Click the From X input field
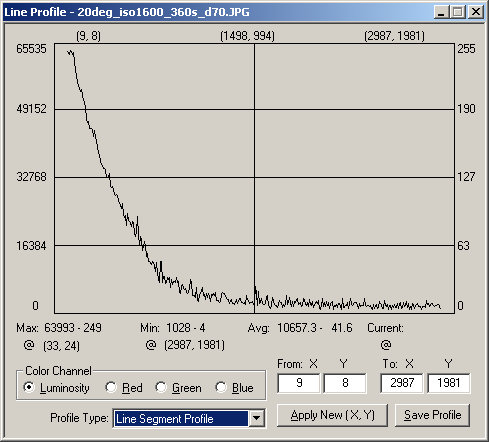The width and height of the screenshot is (489, 442). (299, 383)
